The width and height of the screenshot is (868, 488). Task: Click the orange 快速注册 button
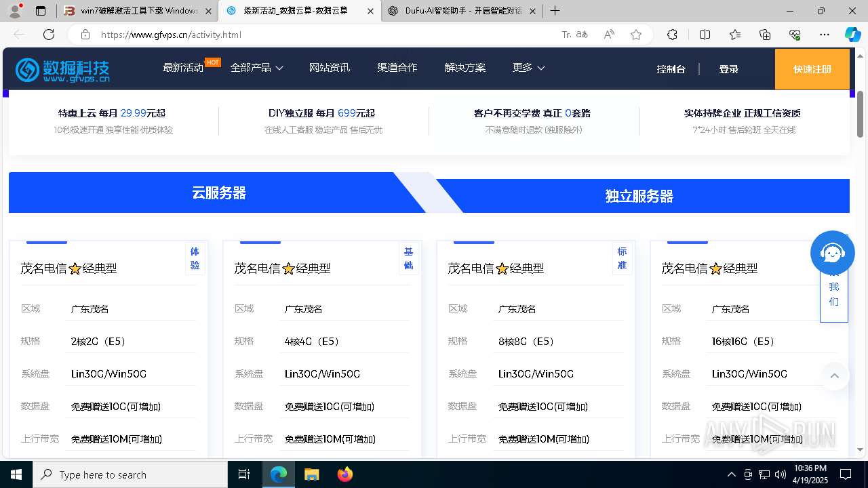pos(812,69)
